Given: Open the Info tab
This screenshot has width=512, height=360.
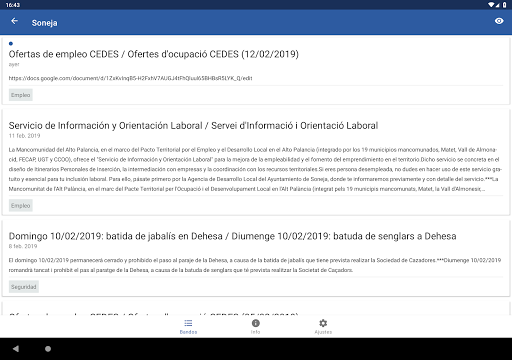Looking at the screenshot, I should pos(256,326).
